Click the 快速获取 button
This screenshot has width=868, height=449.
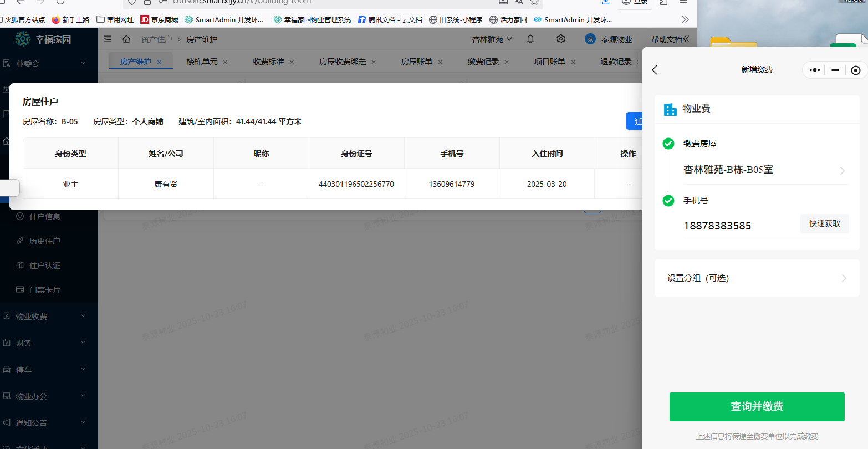(x=824, y=223)
